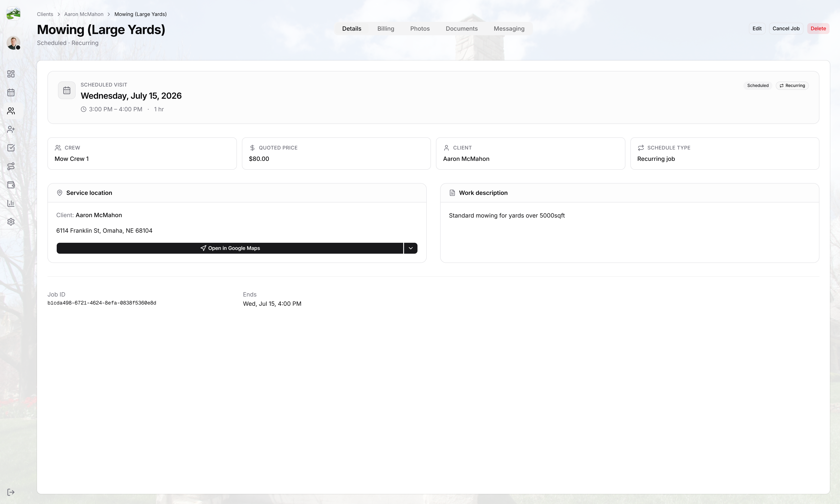Open in Google Maps button
840x504 pixels.
[x=230, y=248]
